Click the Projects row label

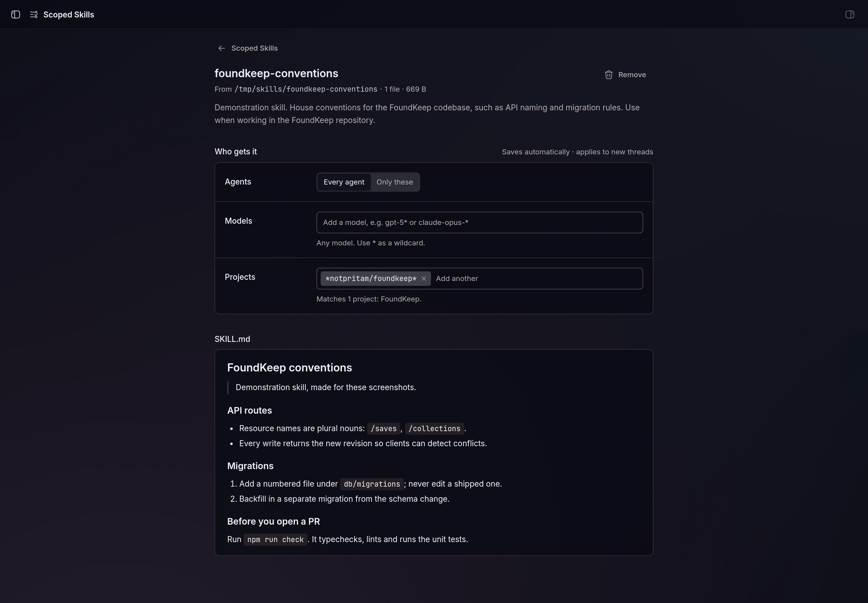[x=240, y=277]
